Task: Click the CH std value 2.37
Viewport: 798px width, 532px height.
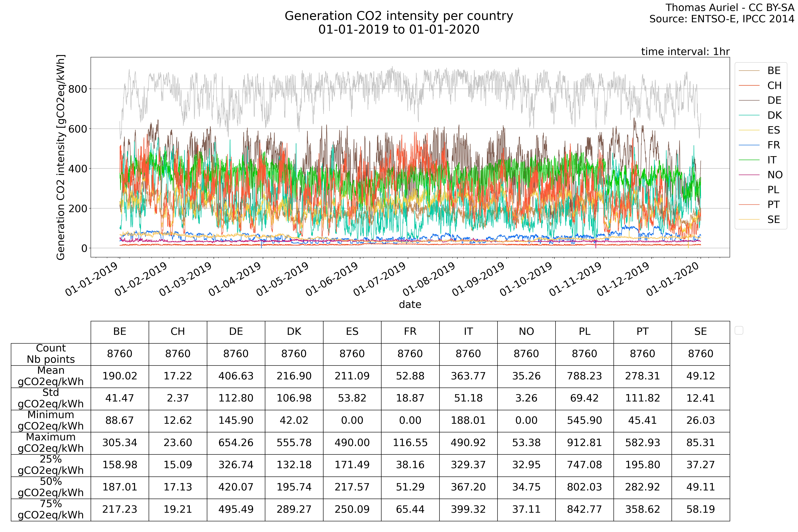Action: pos(178,398)
